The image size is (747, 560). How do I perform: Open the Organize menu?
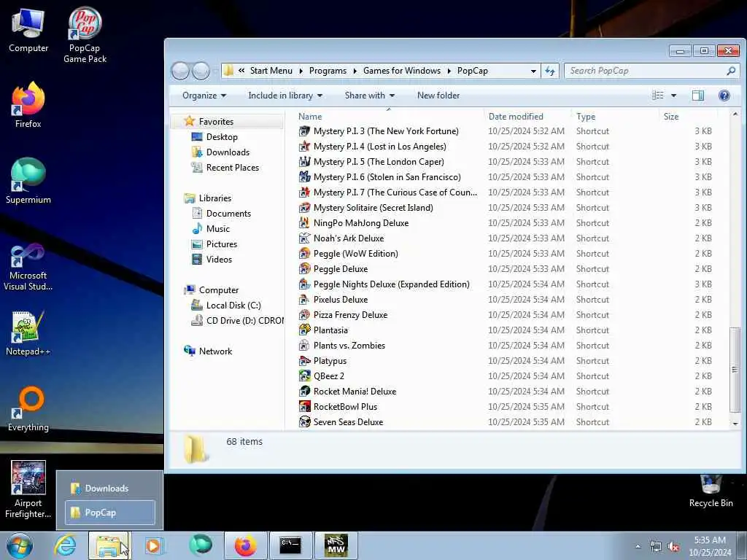pos(204,96)
